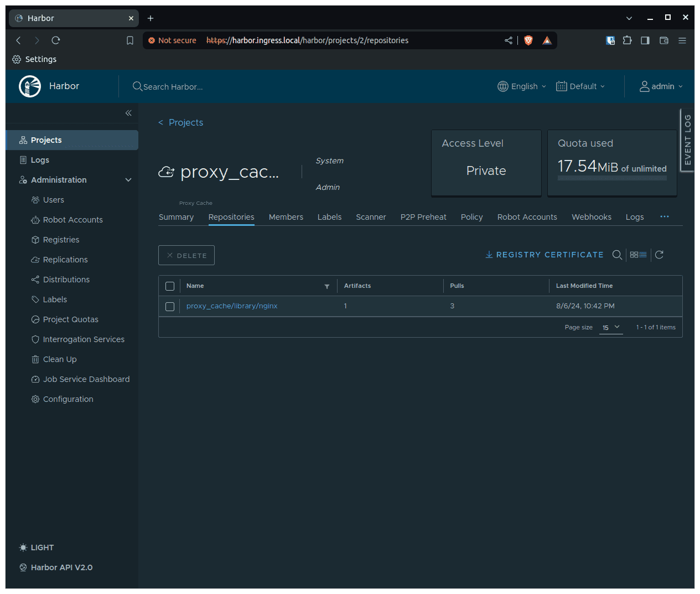The height and width of the screenshot is (594, 700).
Task: Open the browser tab search chevron
Action: pos(629,18)
